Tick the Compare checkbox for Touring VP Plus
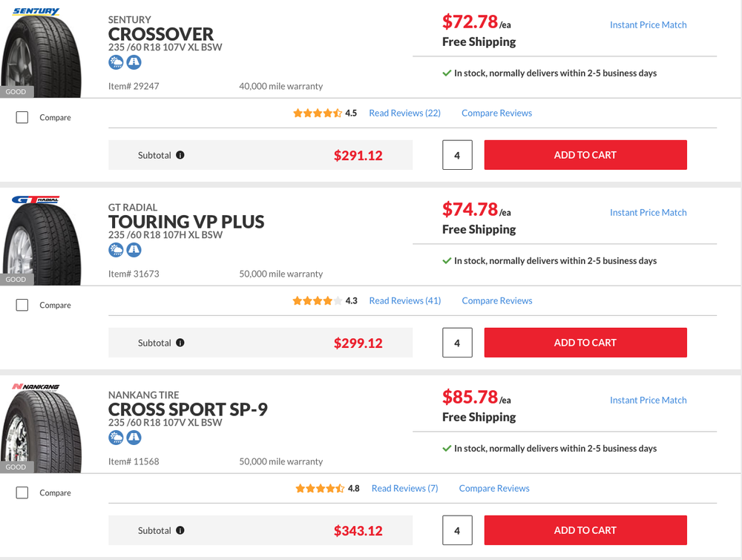The height and width of the screenshot is (560, 742). [x=22, y=305]
